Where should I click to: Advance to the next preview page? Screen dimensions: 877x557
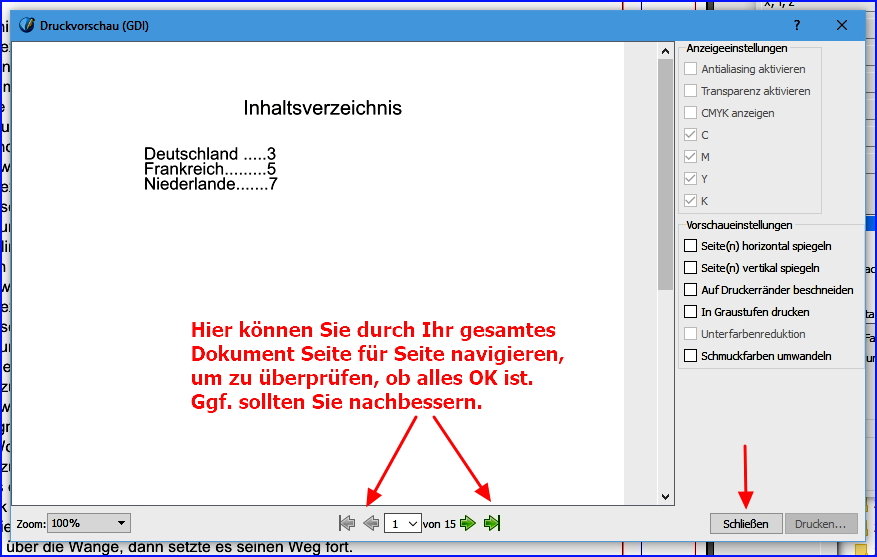(x=468, y=523)
